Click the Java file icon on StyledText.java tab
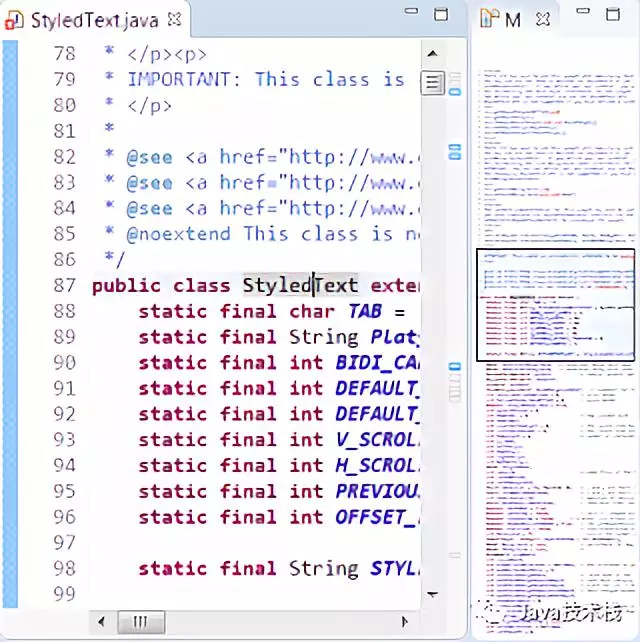 tap(14, 20)
